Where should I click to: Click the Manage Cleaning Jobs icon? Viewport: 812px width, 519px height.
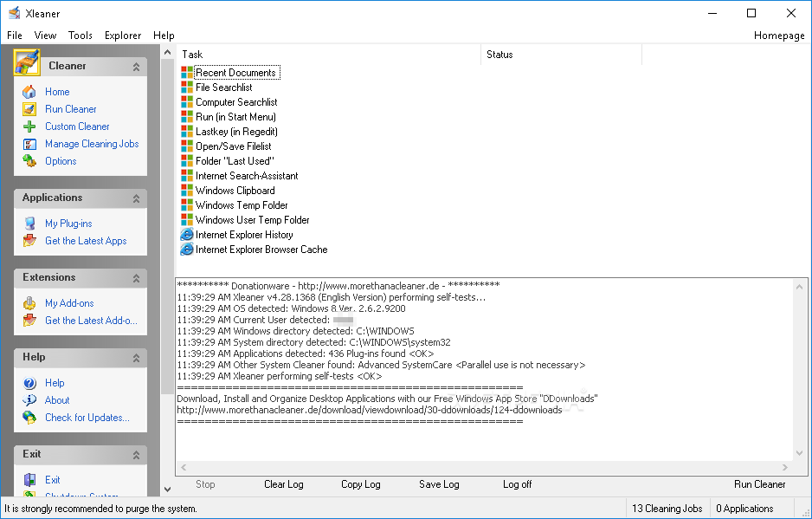click(x=29, y=144)
